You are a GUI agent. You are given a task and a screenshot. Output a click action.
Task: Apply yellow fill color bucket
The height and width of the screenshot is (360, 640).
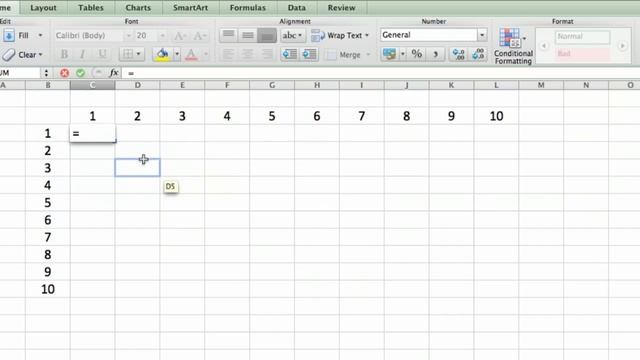162,54
